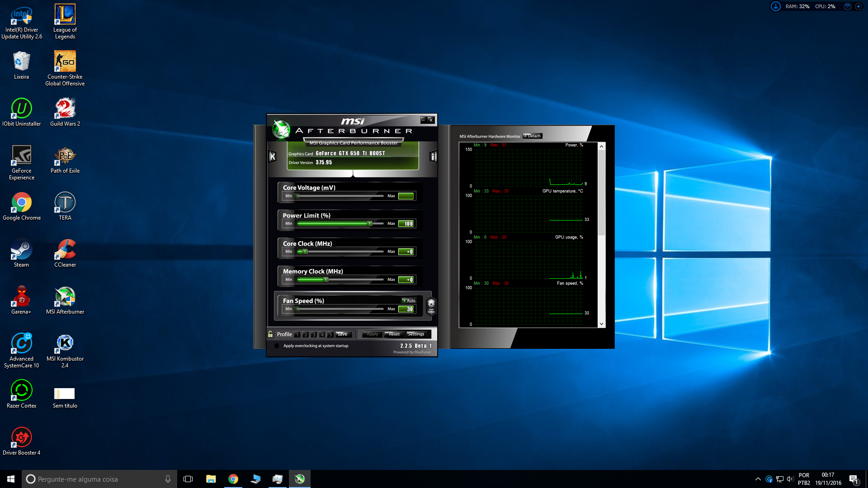Click the Memory Clock value field +0
Image resolution: width=868 pixels, height=488 pixels.
click(x=406, y=280)
